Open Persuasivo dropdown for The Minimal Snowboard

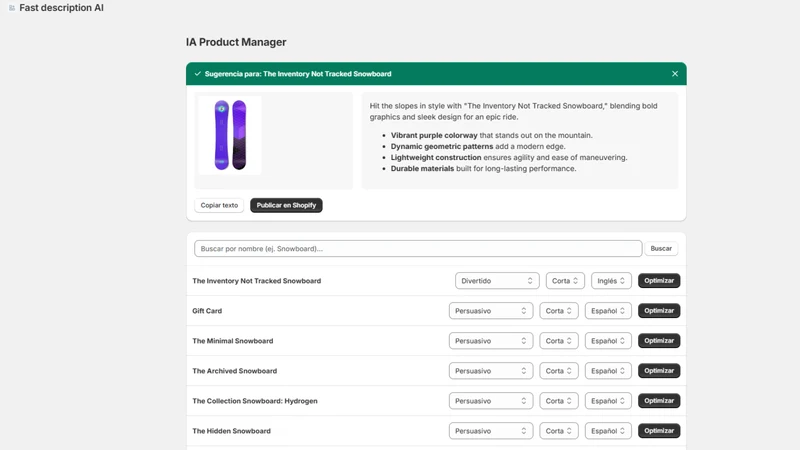pos(491,341)
